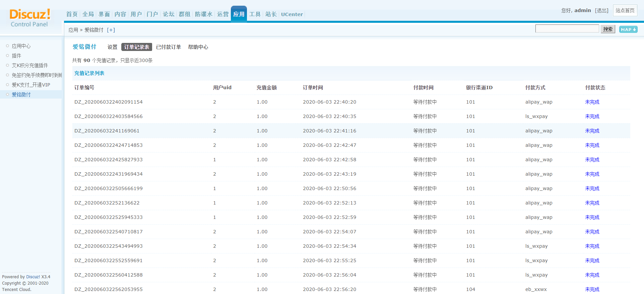644x294 pixels.
Task: Open 艾K积分充值插件 sidebar item
Action: 30,65
